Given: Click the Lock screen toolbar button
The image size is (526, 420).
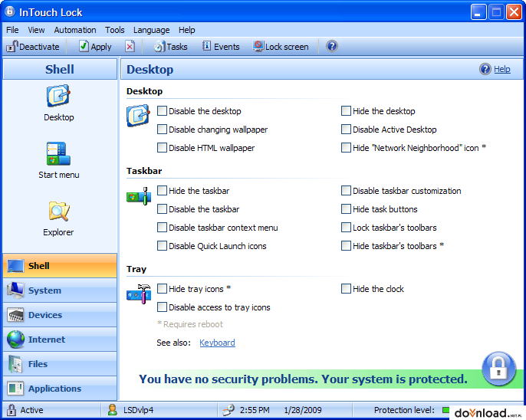Looking at the screenshot, I should (281, 47).
